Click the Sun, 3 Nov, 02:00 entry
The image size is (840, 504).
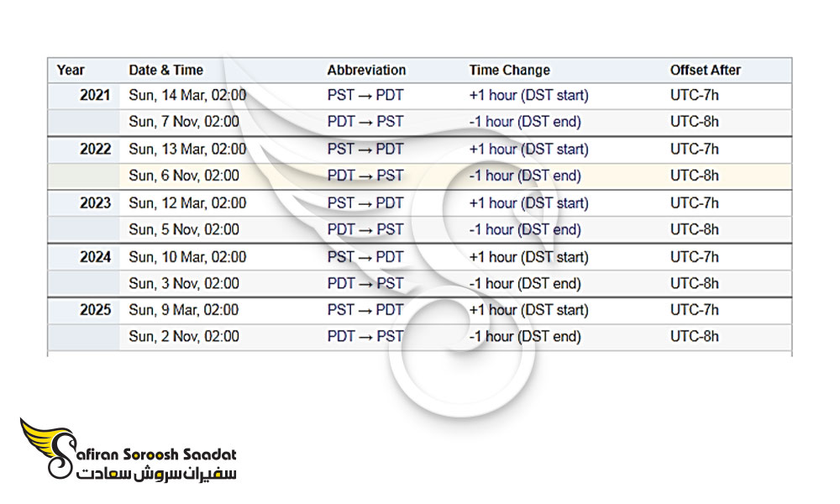pyautogui.click(x=184, y=283)
